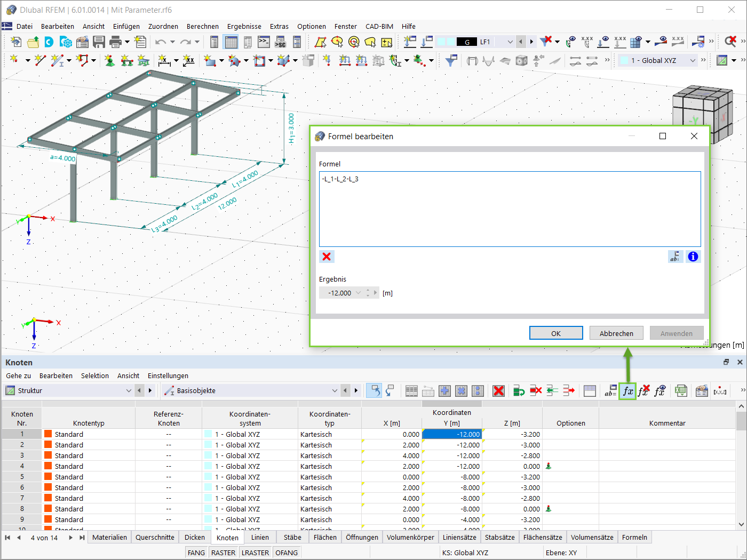The image size is (747, 560).
Task: Click the Abbrechen button
Action: pos(616,333)
